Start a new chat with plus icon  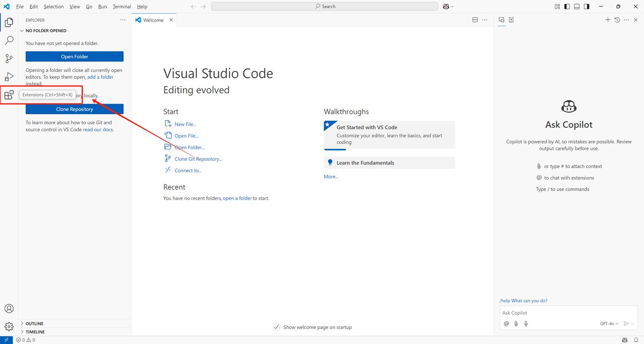coord(608,20)
